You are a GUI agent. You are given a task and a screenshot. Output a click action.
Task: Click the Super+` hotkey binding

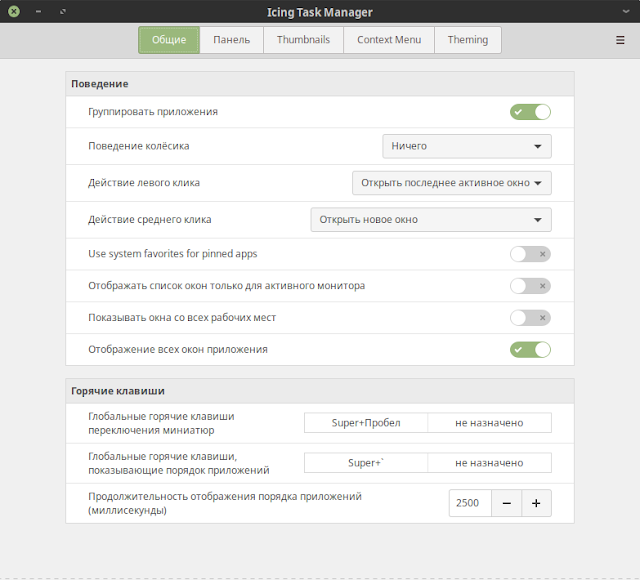[366, 463]
